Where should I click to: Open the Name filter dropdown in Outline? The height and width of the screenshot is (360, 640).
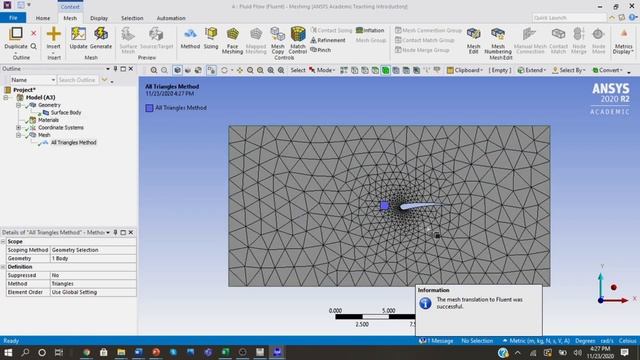[53, 80]
